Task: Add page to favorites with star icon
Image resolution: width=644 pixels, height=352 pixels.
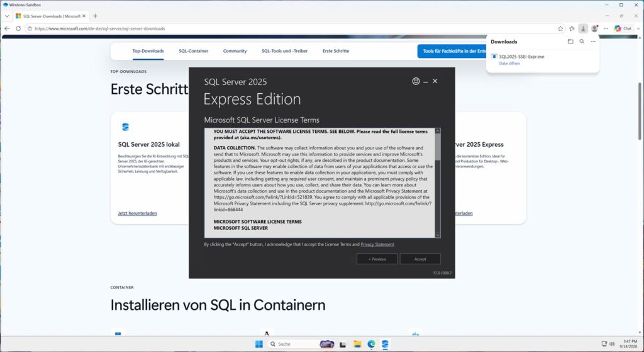Action: (560, 28)
